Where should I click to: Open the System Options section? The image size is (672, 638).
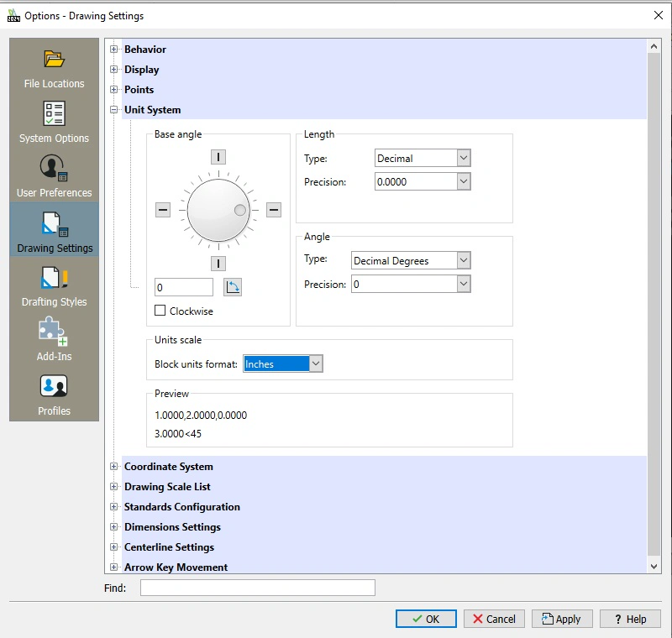click(x=54, y=123)
